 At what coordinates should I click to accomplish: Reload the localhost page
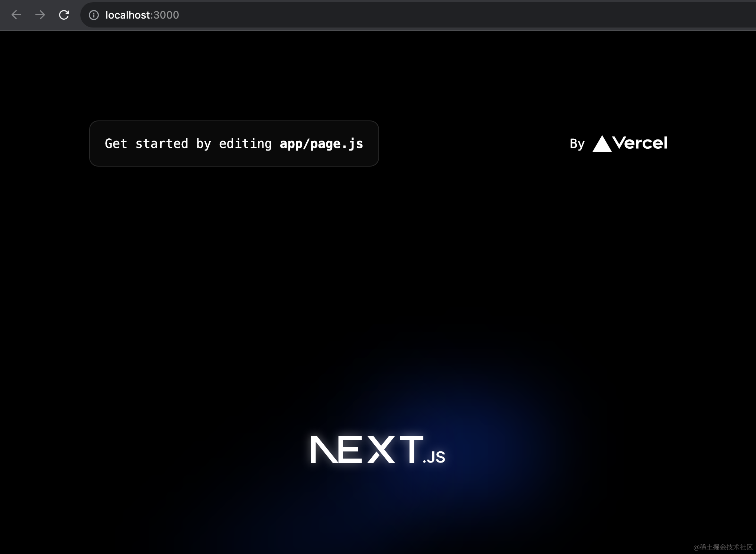[64, 15]
